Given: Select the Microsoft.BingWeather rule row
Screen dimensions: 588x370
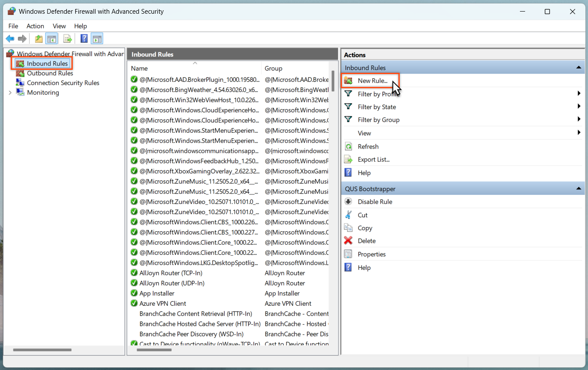Looking at the screenshot, I should tap(229, 90).
